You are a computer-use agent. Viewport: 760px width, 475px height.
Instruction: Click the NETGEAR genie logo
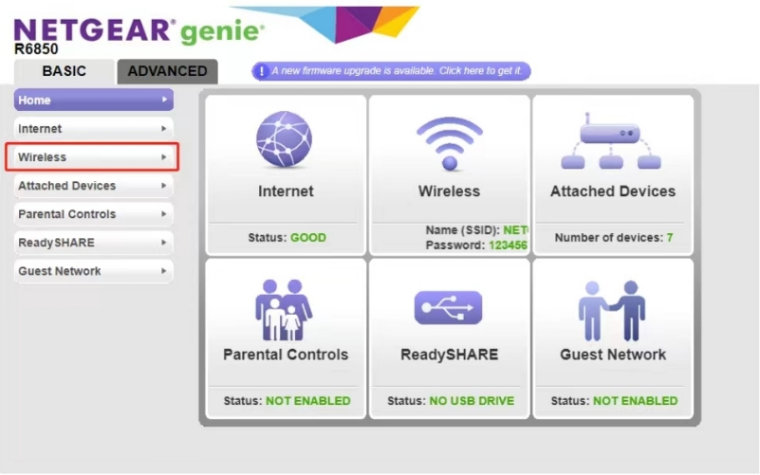138,30
